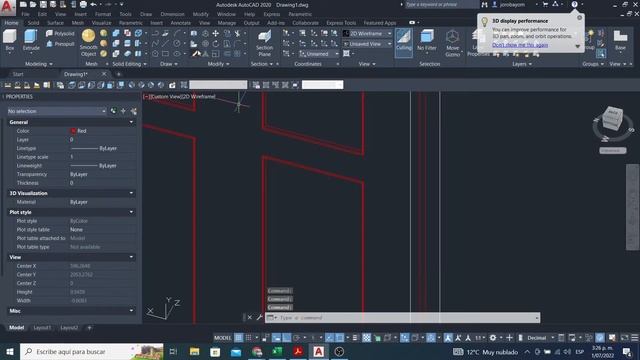Toggle clean screen icon in status bar
640x360 pixels.
pyautogui.click(x=624, y=338)
